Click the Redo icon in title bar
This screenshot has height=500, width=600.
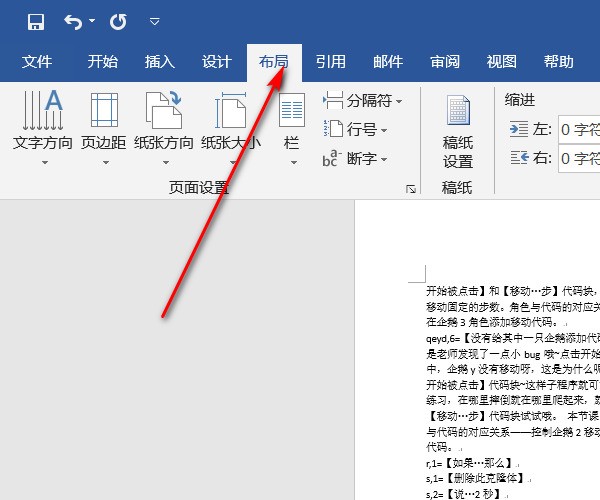tap(118, 21)
